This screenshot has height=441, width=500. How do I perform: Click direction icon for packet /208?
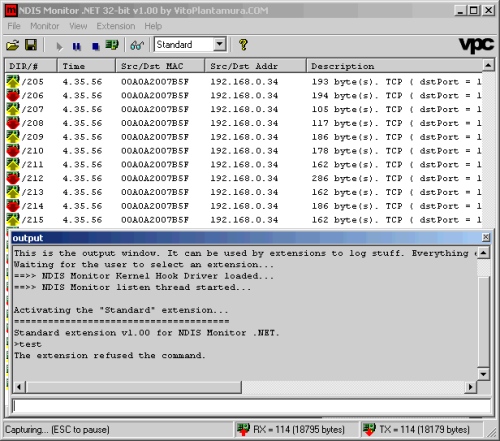pos(13,123)
